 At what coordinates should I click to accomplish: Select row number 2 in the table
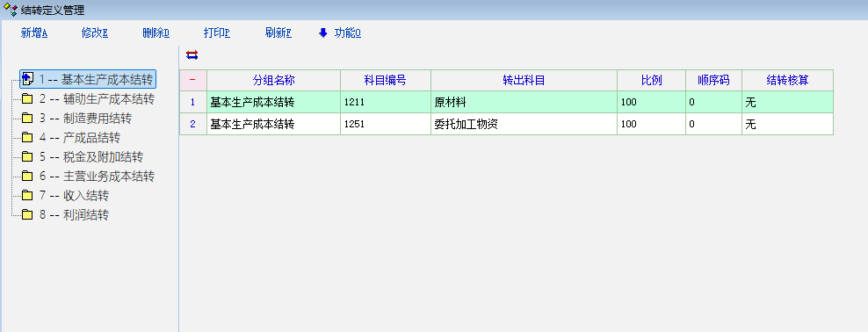[192, 124]
